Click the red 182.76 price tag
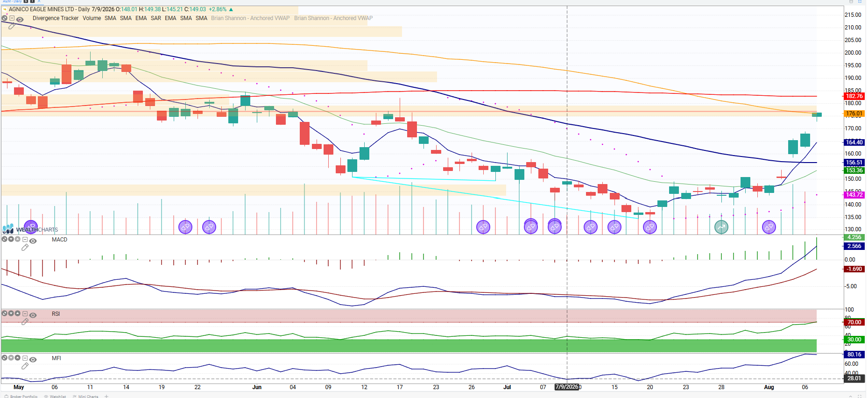868x398 pixels. [854, 96]
